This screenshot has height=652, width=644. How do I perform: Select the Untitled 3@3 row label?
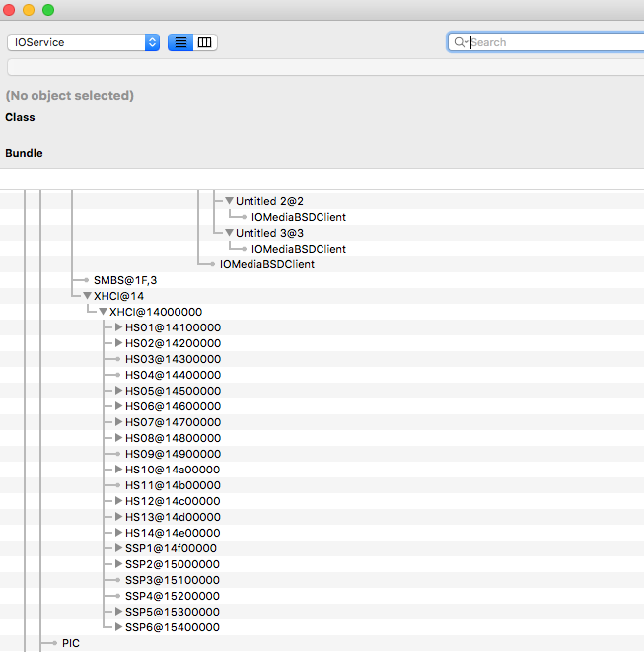coord(269,233)
